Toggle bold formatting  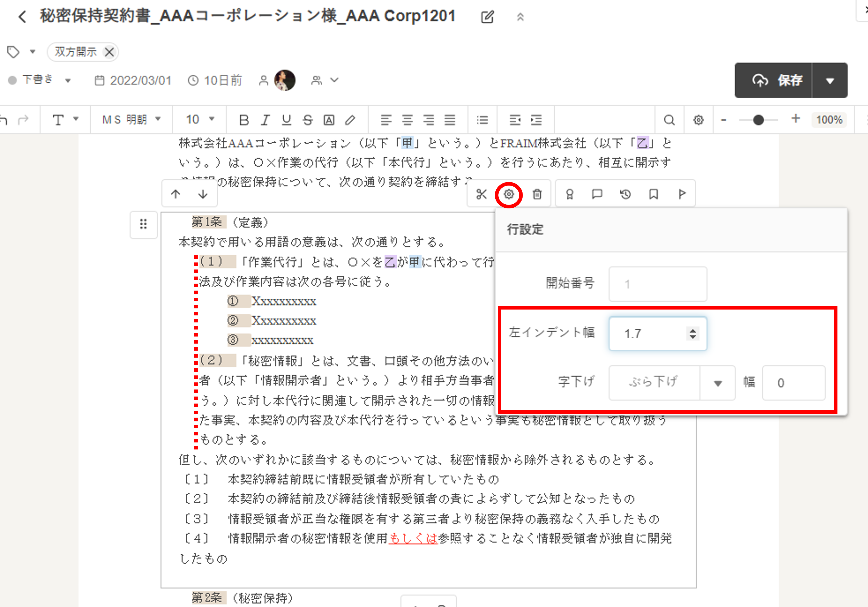coord(244,120)
